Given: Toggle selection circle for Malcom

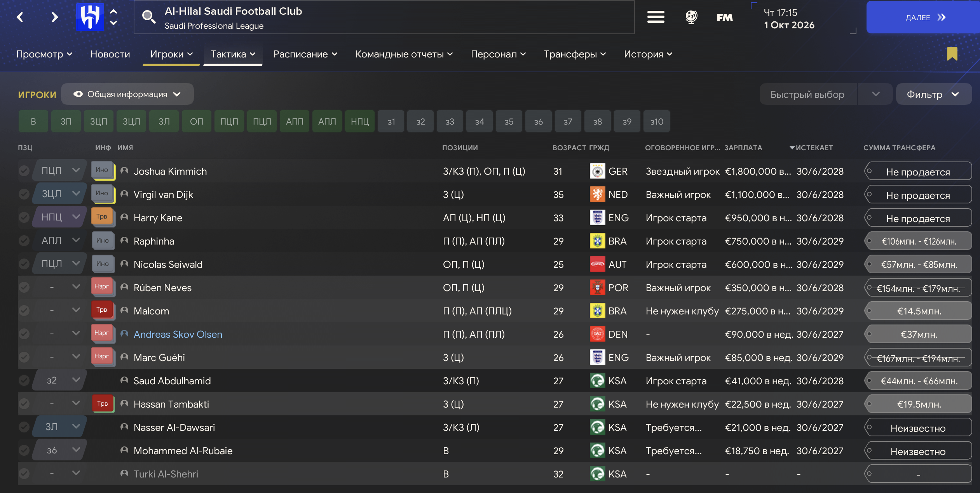Looking at the screenshot, I should point(24,311).
